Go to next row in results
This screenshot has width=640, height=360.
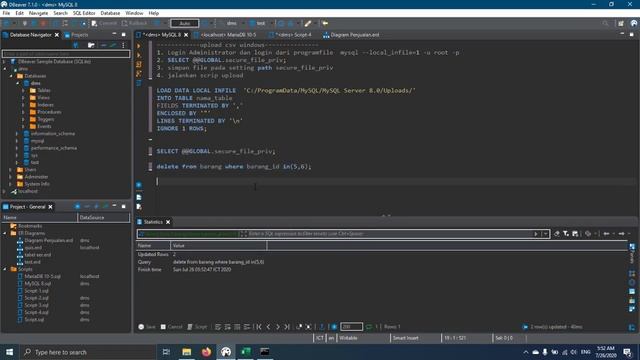tap(278, 327)
